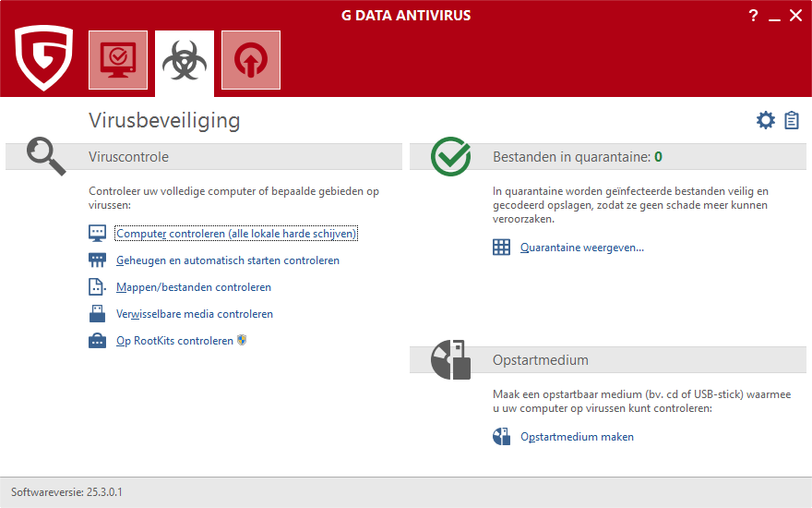Select the biohazard Virus protection tab

click(185, 63)
